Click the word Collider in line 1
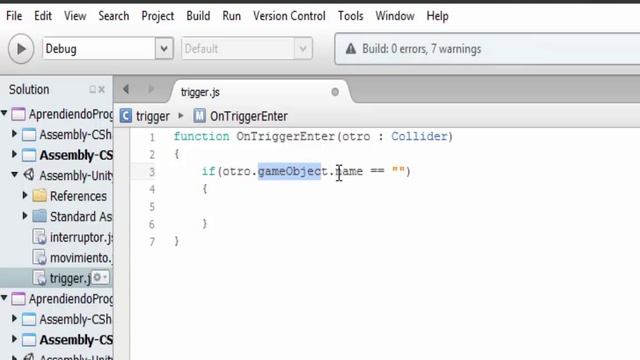This screenshot has height=360, width=640. pyautogui.click(x=419, y=136)
